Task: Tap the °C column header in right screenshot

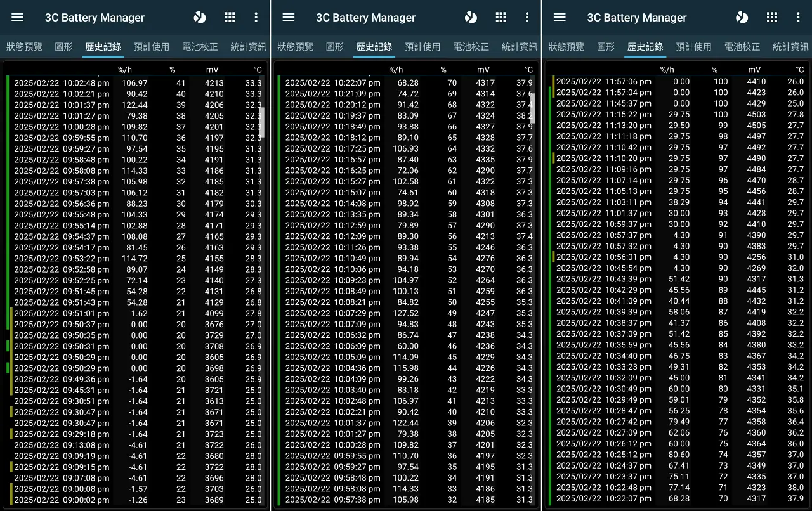Action: [799, 69]
